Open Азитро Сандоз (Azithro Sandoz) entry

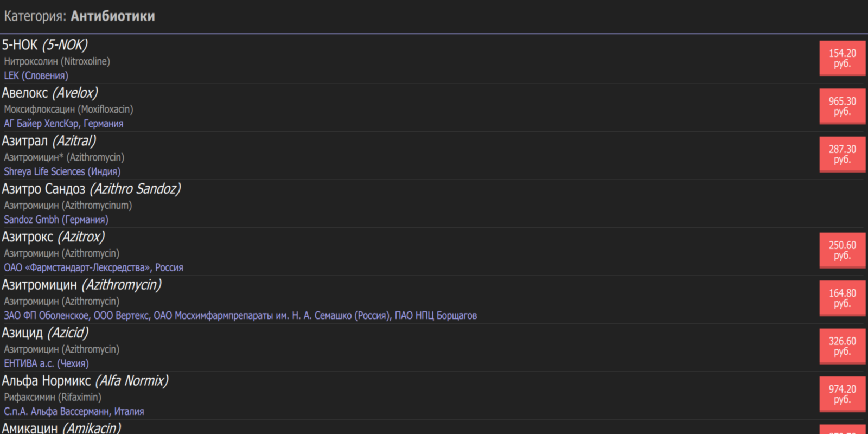click(91, 189)
